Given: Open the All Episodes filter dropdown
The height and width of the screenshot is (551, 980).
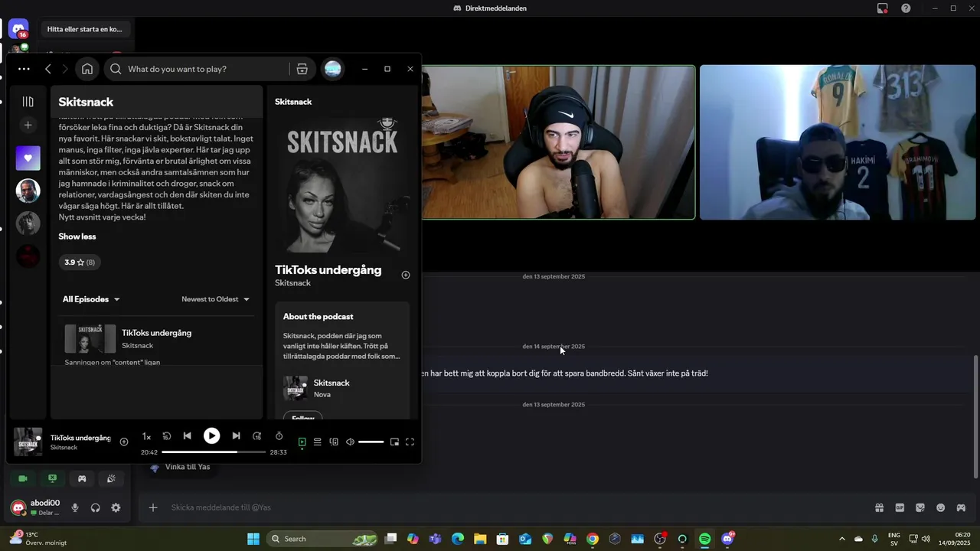Looking at the screenshot, I should (x=91, y=299).
